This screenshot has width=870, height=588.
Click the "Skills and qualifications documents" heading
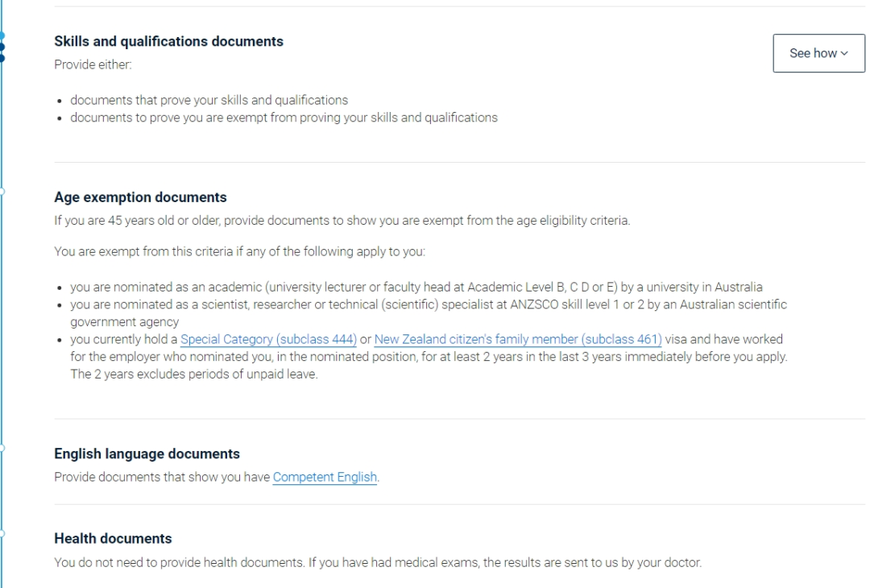[168, 41]
